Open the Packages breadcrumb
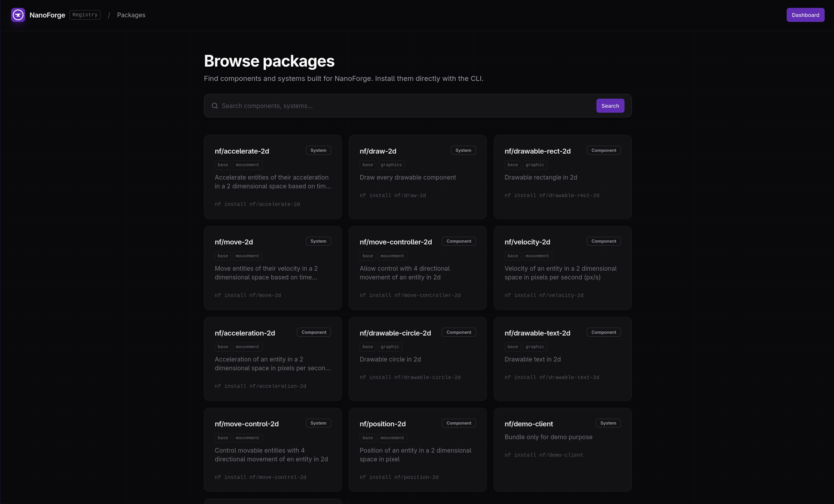 coord(131,15)
